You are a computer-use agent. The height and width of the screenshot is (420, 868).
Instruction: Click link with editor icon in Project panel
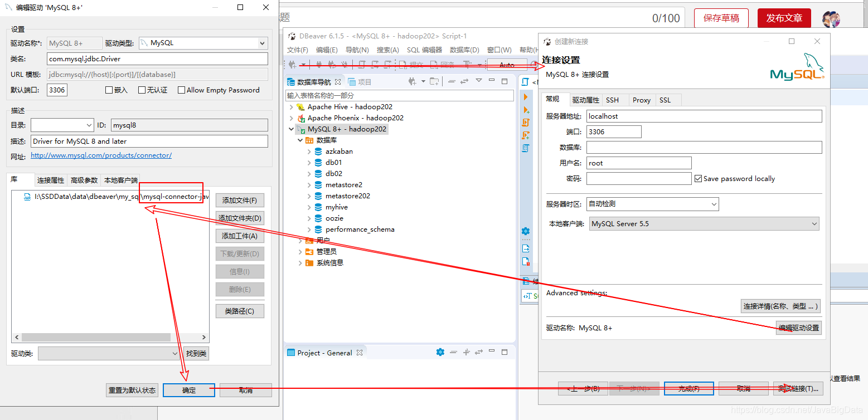click(x=478, y=352)
